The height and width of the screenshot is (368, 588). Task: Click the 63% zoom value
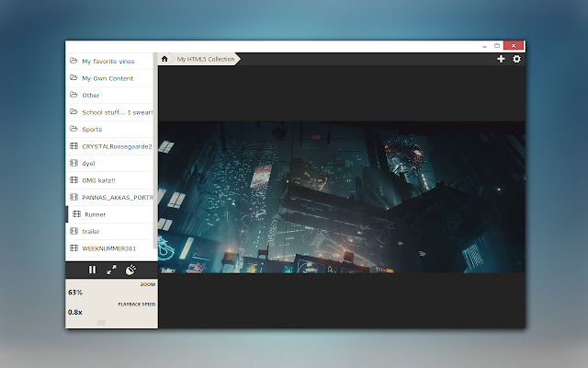pyautogui.click(x=75, y=293)
